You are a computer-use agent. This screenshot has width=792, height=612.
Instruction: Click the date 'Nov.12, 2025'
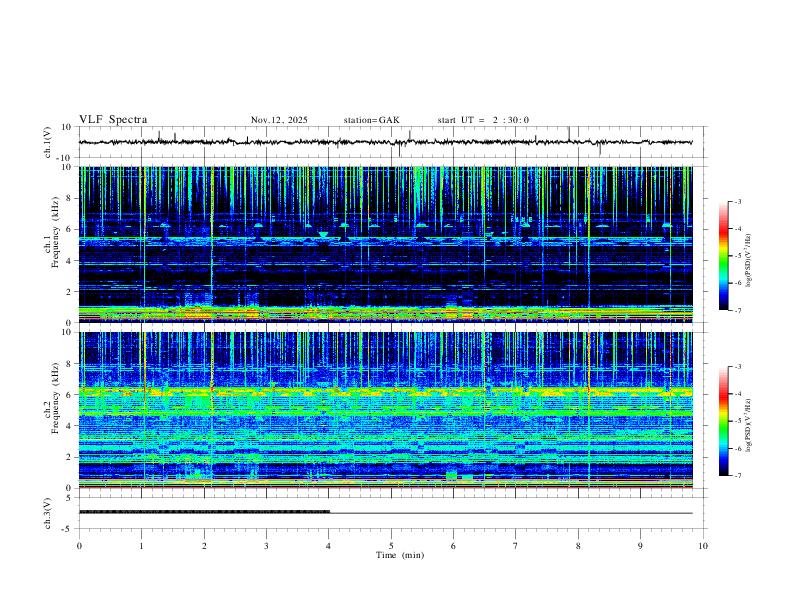tap(279, 120)
